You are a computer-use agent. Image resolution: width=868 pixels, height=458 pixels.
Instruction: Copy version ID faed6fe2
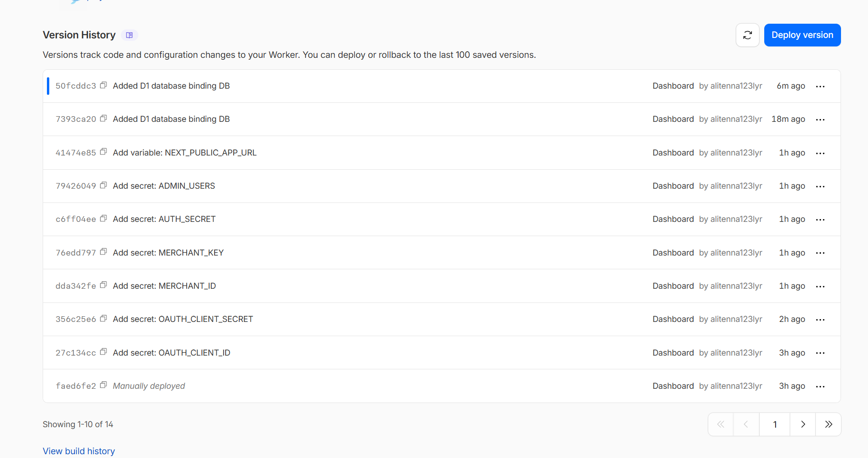click(103, 385)
